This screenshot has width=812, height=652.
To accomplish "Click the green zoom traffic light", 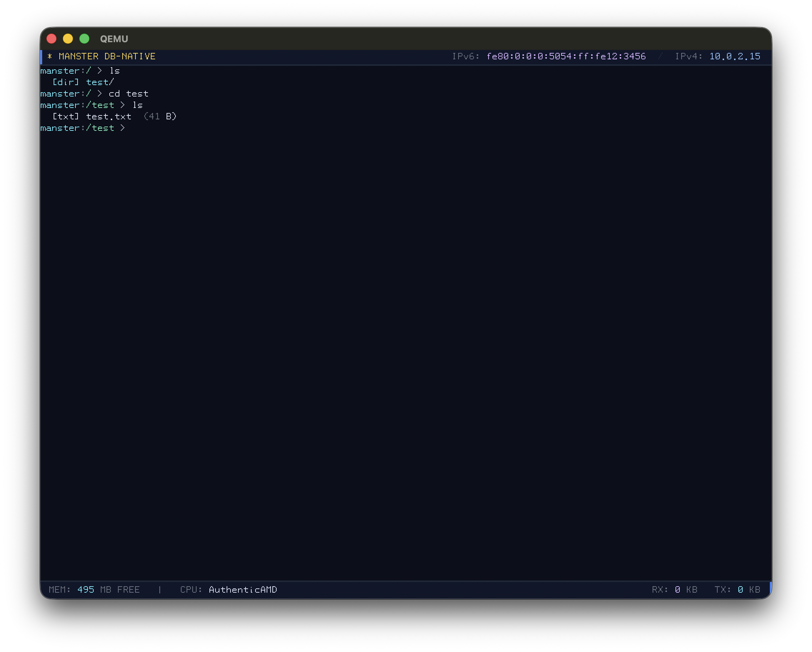I will [x=84, y=39].
